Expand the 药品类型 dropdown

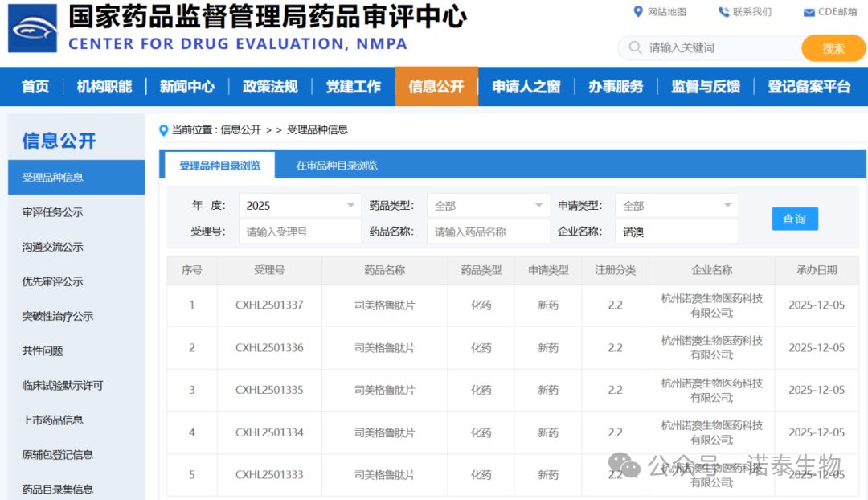click(488, 206)
